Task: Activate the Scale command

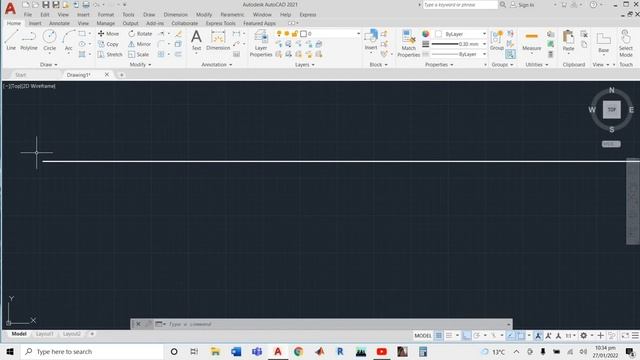Action: (138, 54)
